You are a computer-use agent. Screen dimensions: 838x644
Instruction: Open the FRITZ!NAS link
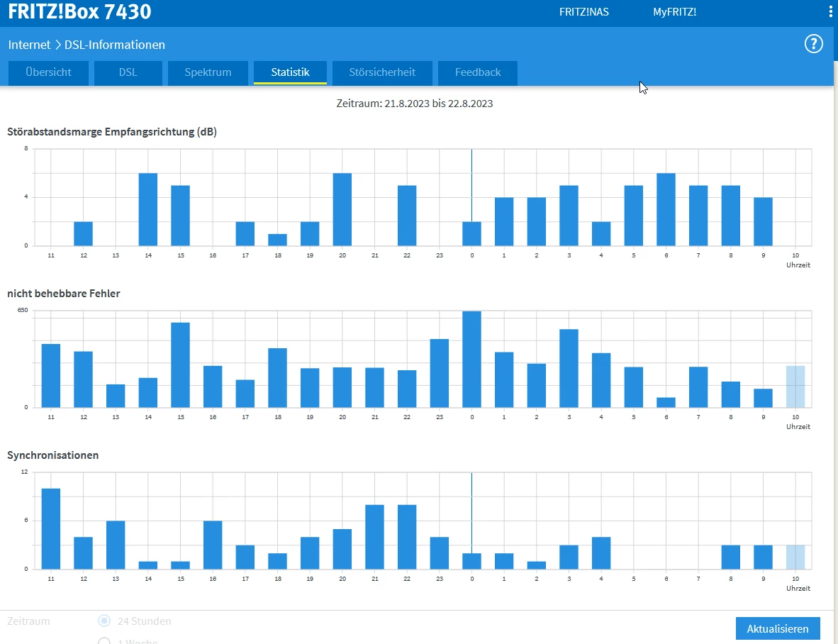tap(583, 12)
